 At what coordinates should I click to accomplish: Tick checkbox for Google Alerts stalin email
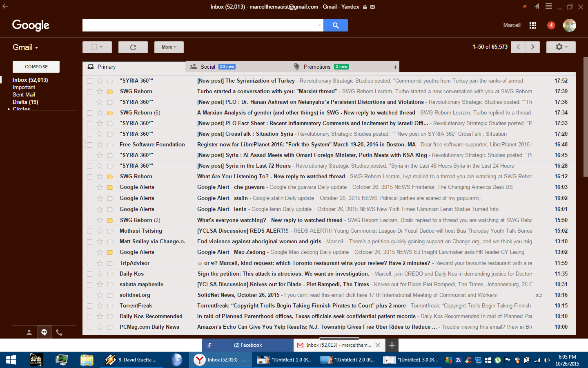(89, 198)
